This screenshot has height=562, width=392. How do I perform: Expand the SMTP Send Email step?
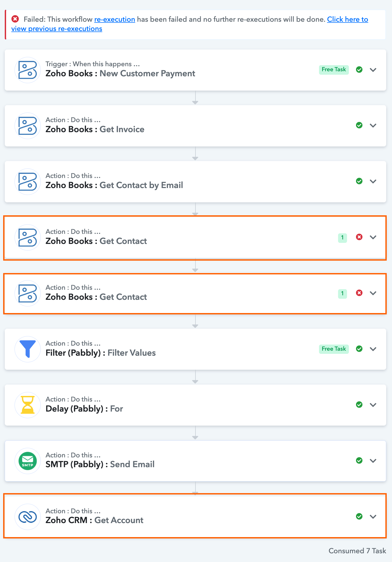[373, 461]
